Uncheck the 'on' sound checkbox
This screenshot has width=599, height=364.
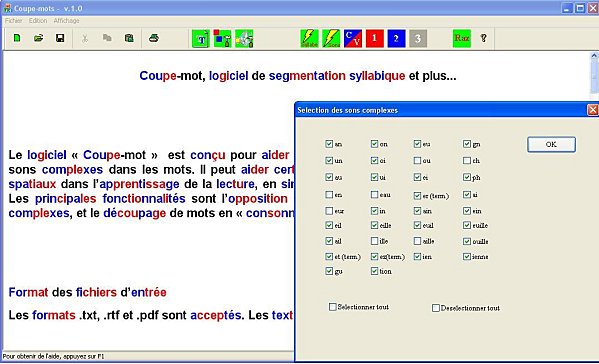(374, 144)
